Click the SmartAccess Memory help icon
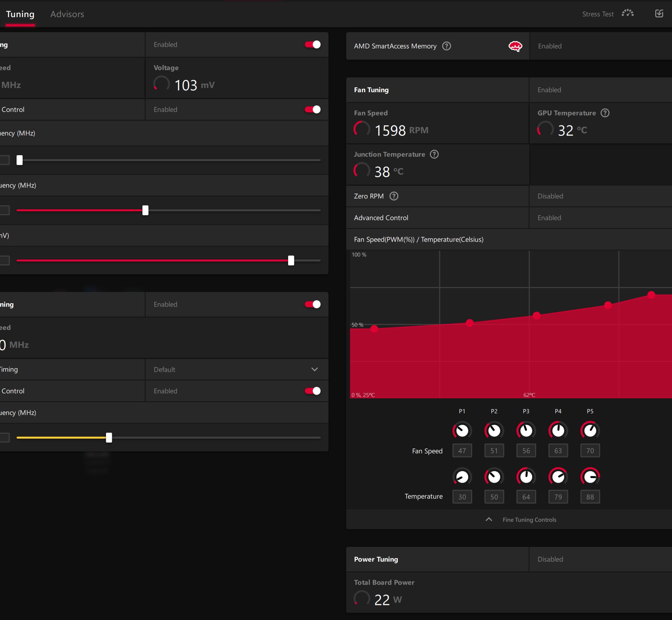The height and width of the screenshot is (620, 672). point(446,46)
